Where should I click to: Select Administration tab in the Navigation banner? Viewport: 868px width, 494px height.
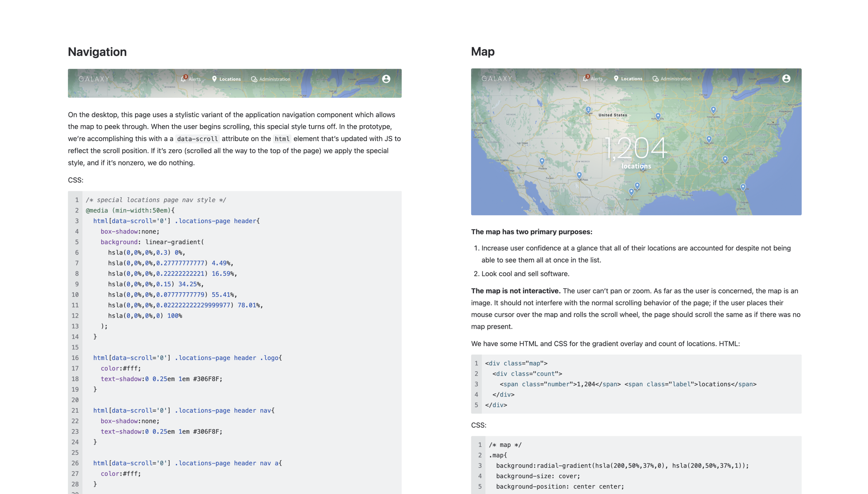(274, 79)
